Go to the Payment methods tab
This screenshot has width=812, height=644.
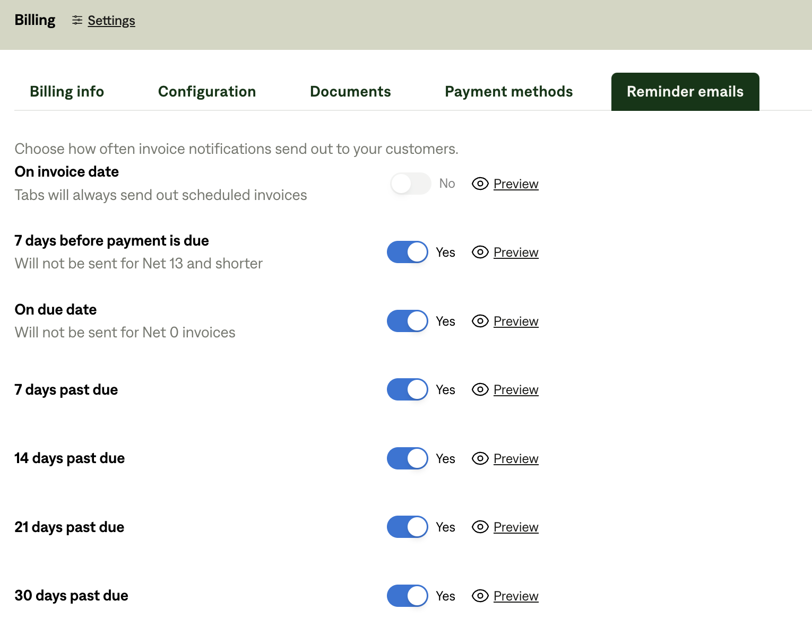(508, 92)
